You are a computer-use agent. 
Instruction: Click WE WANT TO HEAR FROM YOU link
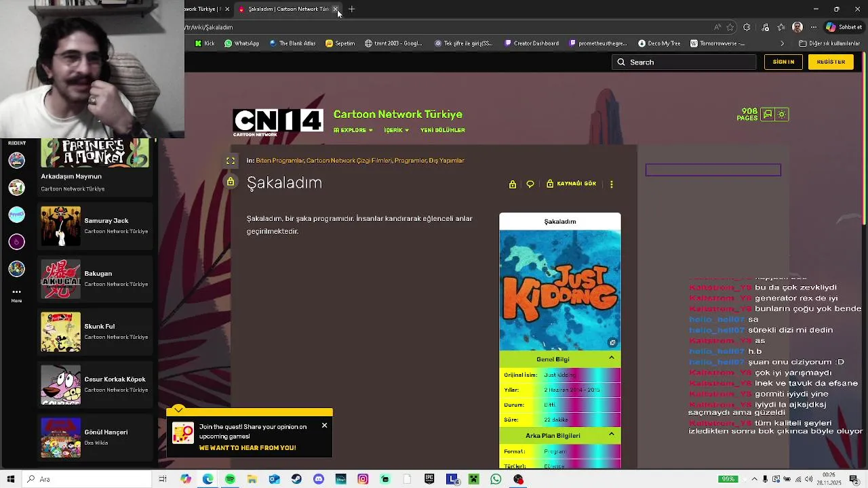pyautogui.click(x=248, y=448)
